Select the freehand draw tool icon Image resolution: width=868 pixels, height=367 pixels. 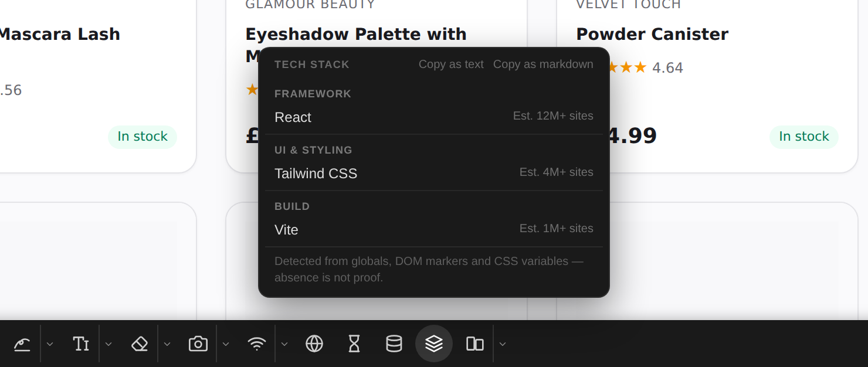22,344
